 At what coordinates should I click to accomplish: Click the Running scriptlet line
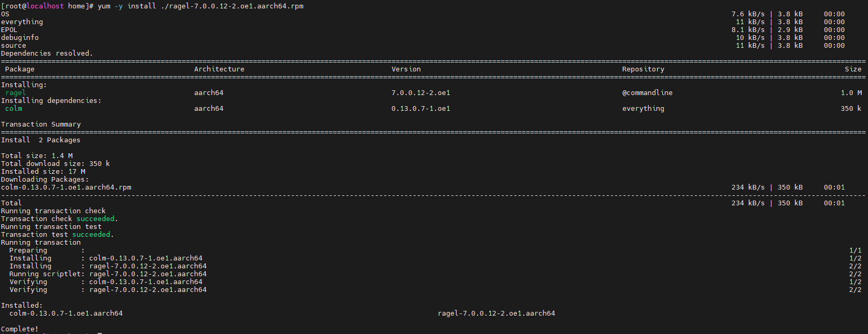[x=108, y=274]
